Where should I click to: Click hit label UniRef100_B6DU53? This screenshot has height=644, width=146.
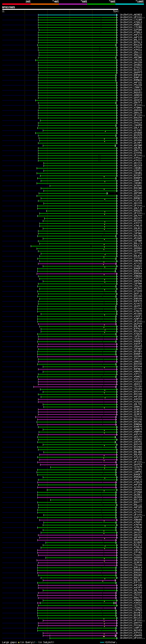[131, 93]
